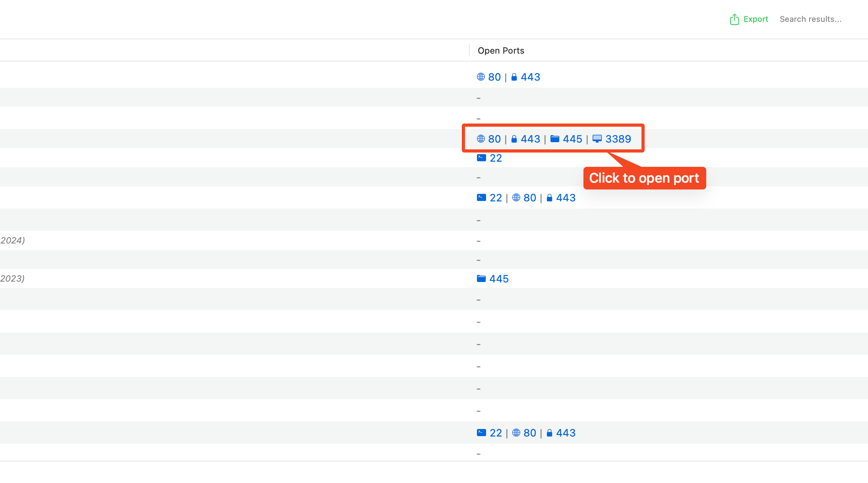Click lock icon in highlighted row
Screen dimensions: 868x483
(x=514, y=139)
